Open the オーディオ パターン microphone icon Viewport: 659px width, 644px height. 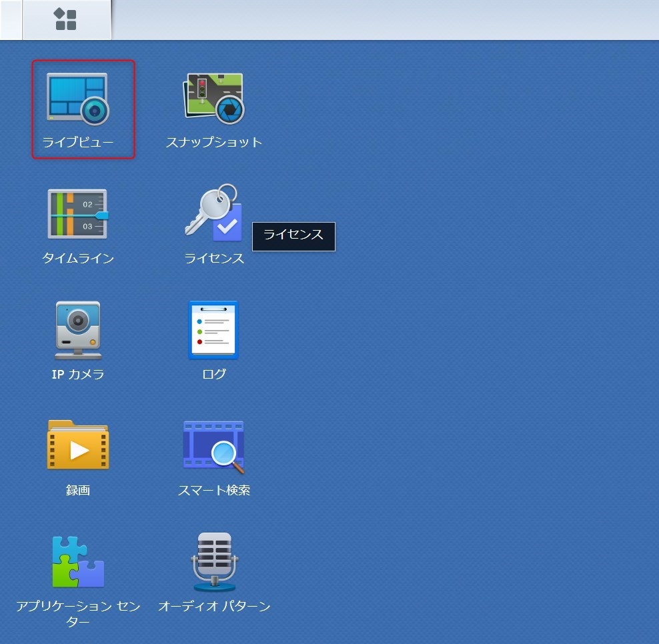213,561
